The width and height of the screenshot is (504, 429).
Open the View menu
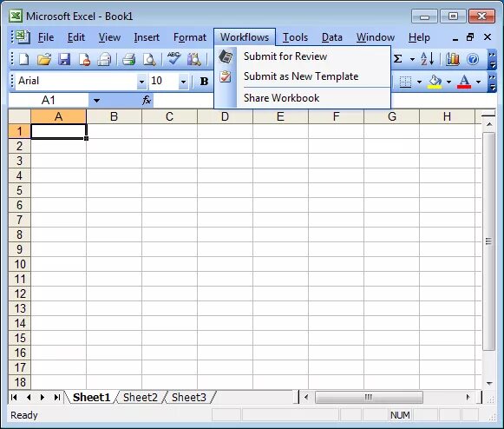109,37
